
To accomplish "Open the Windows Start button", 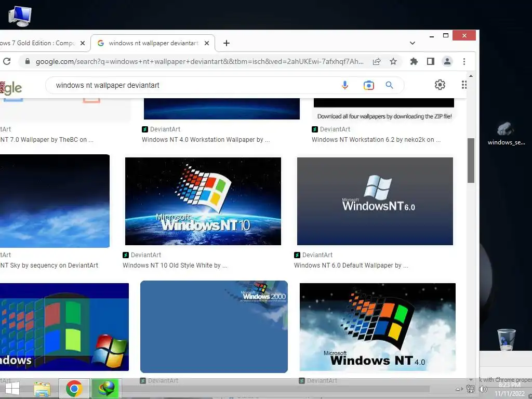I will pyautogui.click(x=12, y=389).
